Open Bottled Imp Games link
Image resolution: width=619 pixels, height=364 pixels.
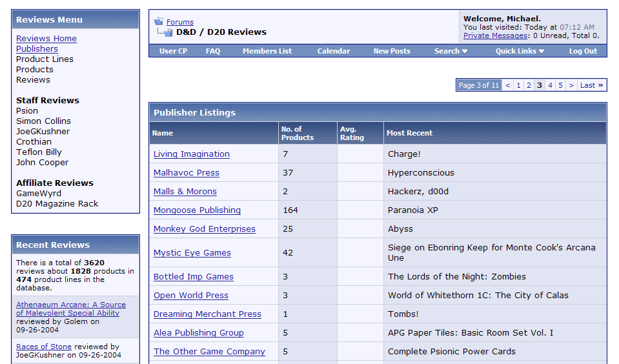pos(194,277)
